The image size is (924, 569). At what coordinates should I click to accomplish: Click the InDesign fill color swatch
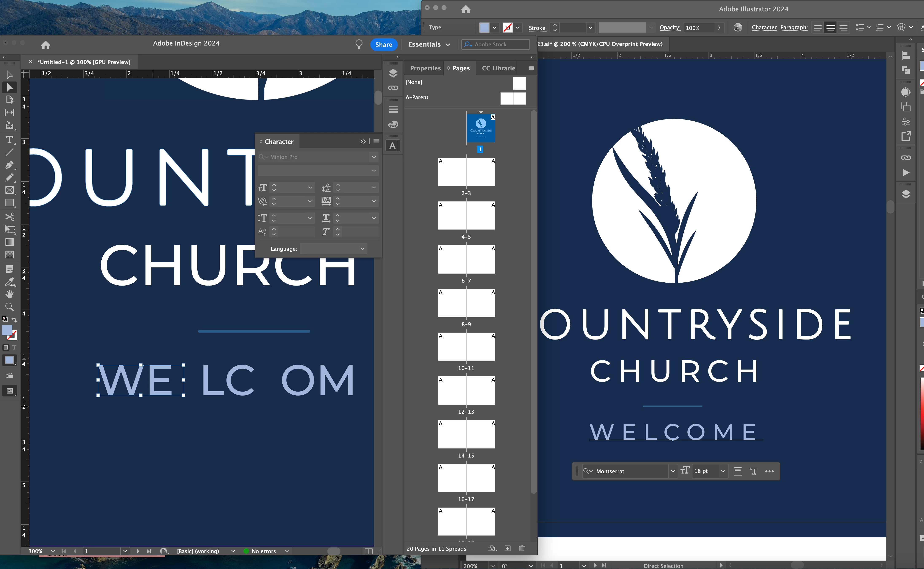pos(7,330)
